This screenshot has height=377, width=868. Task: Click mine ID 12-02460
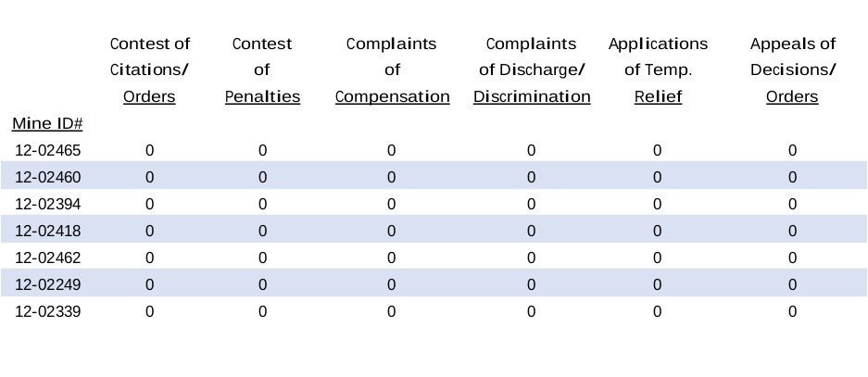48,177
